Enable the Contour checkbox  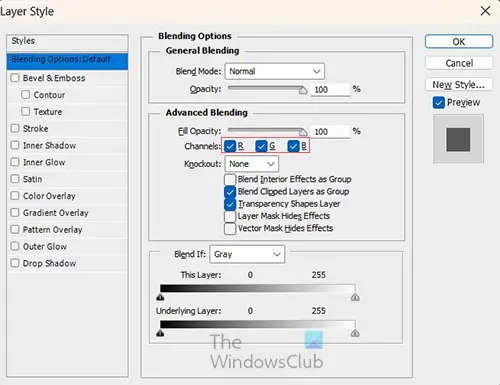pyautogui.click(x=26, y=95)
